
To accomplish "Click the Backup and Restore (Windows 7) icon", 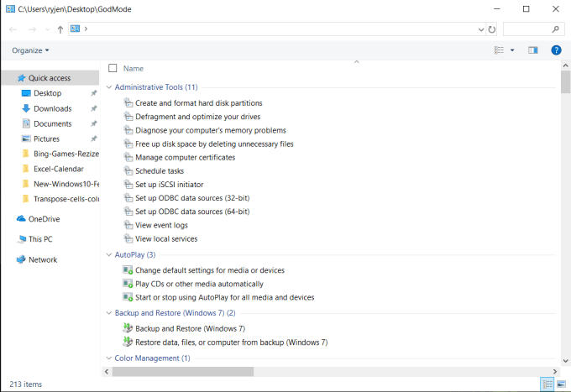I will click(x=128, y=328).
